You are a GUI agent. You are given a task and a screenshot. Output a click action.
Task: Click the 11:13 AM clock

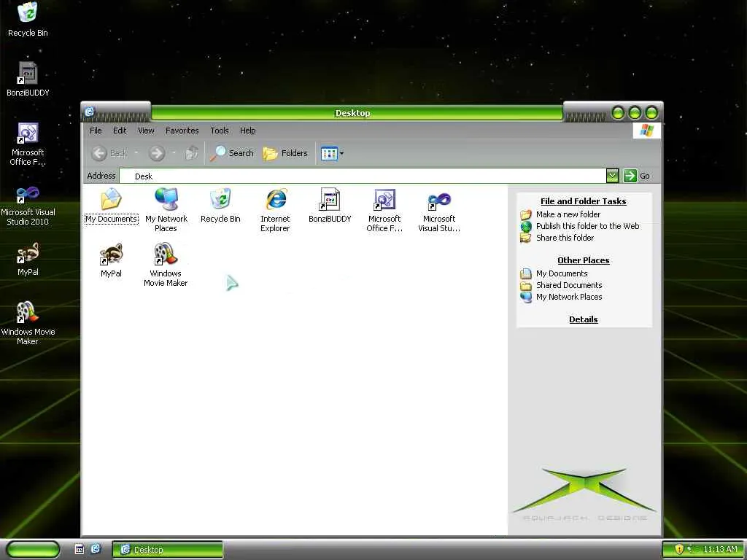pyautogui.click(x=720, y=549)
